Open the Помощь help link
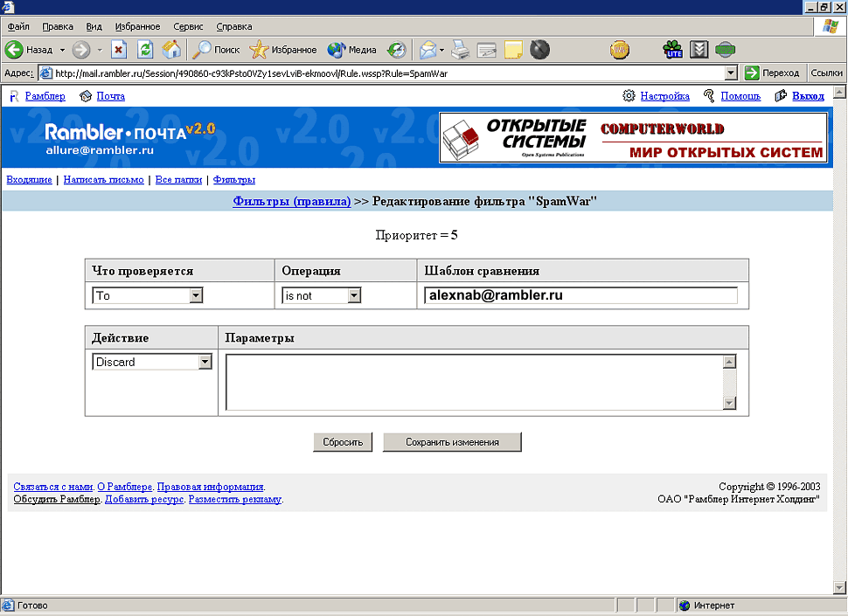Screen dimensions: 848x616 click(740, 96)
